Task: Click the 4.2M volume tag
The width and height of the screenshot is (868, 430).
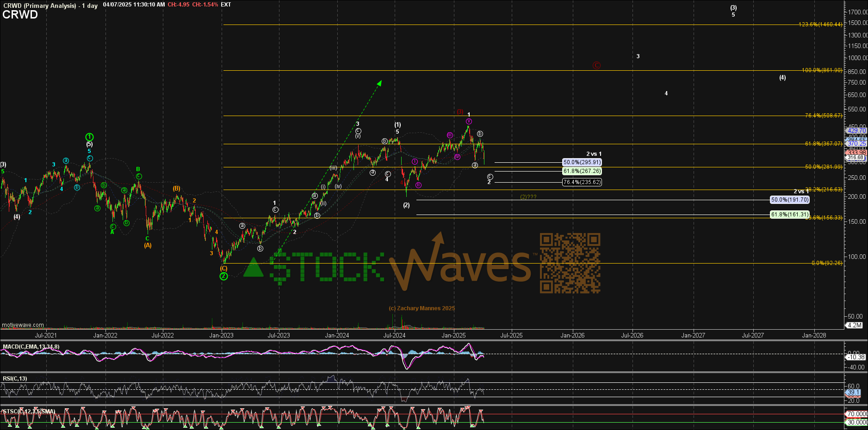Action: pyautogui.click(x=855, y=326)
